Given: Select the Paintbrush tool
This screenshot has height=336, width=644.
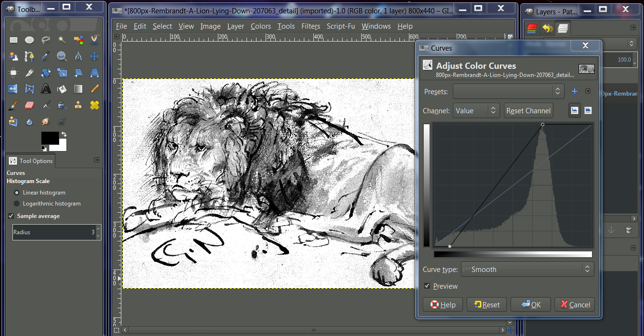Looking at the screenshot, I should click(x=13, y=105).
